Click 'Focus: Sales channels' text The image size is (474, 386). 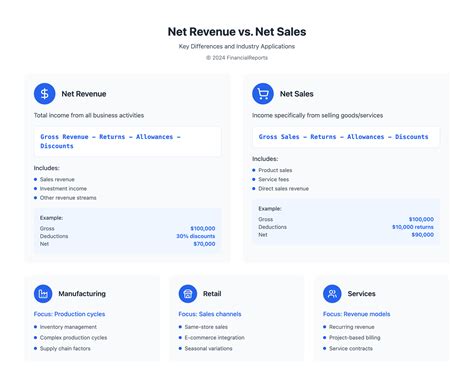[x=210, y=314]
